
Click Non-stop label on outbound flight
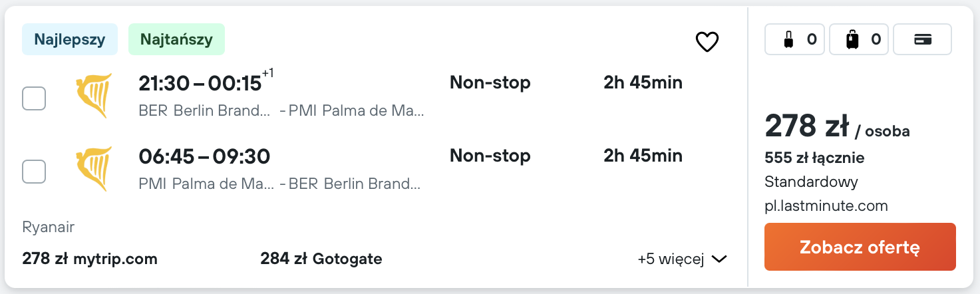coord(490,83)
